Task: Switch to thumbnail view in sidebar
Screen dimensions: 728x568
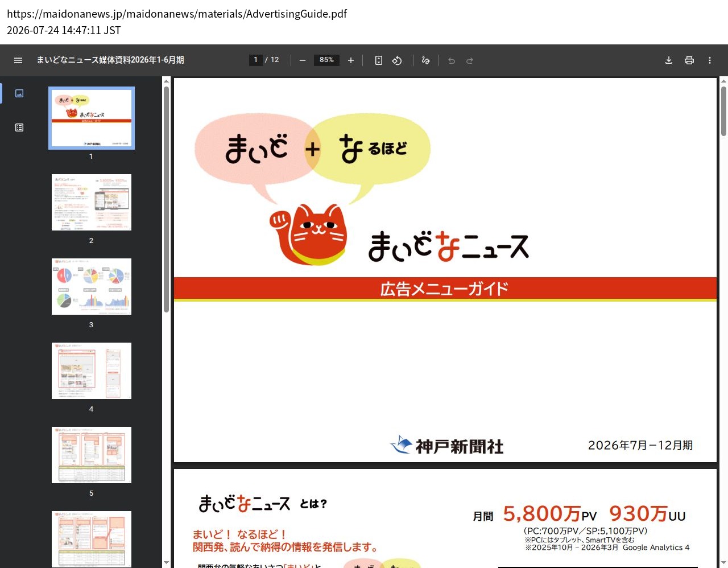Action: click(x=19, y=93)
